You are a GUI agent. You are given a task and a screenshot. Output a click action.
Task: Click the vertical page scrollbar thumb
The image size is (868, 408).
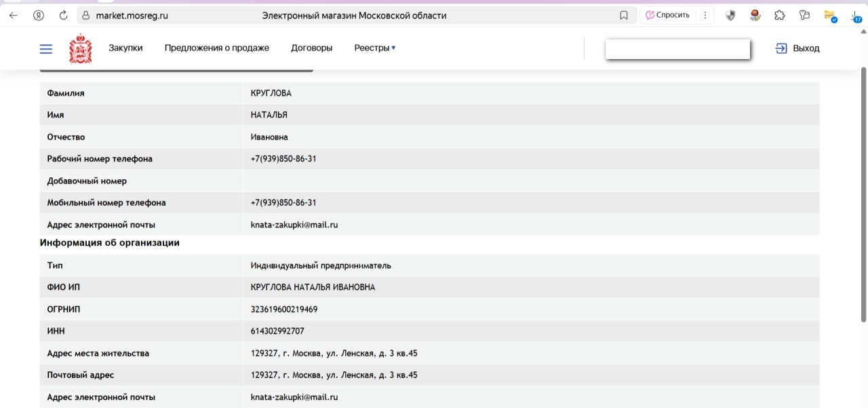[863, 195]
